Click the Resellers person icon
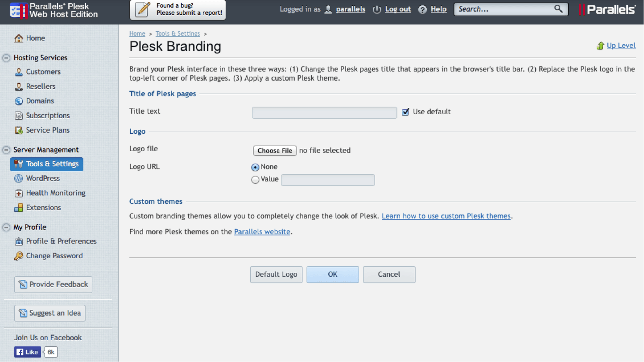 pyautogui.click(x=19, y=86)
